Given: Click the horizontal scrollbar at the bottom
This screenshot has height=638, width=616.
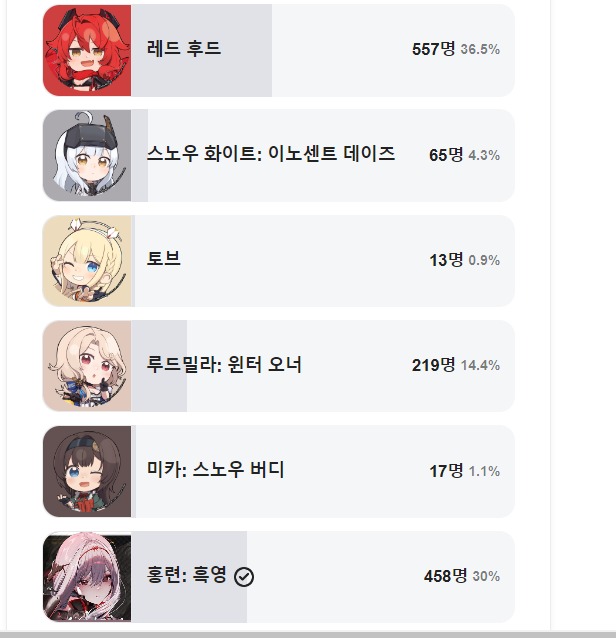Looking at the screenshot, I should [308, 634].
